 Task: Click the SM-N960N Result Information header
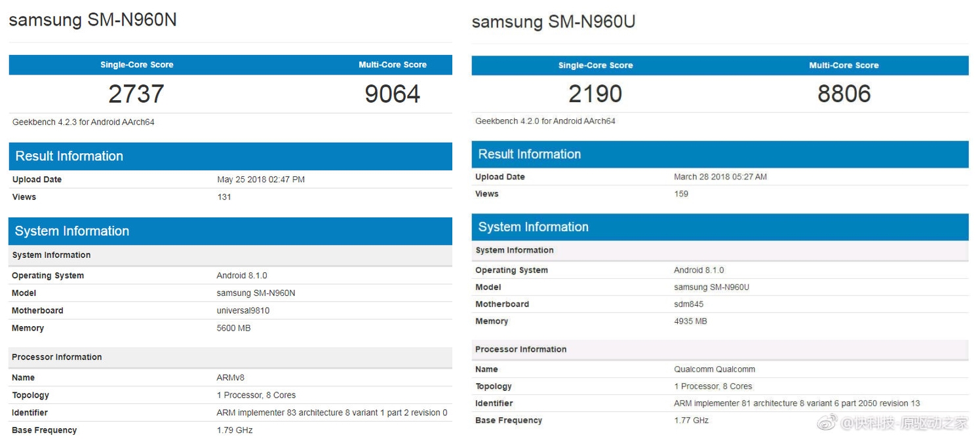(x=69, y=156)
